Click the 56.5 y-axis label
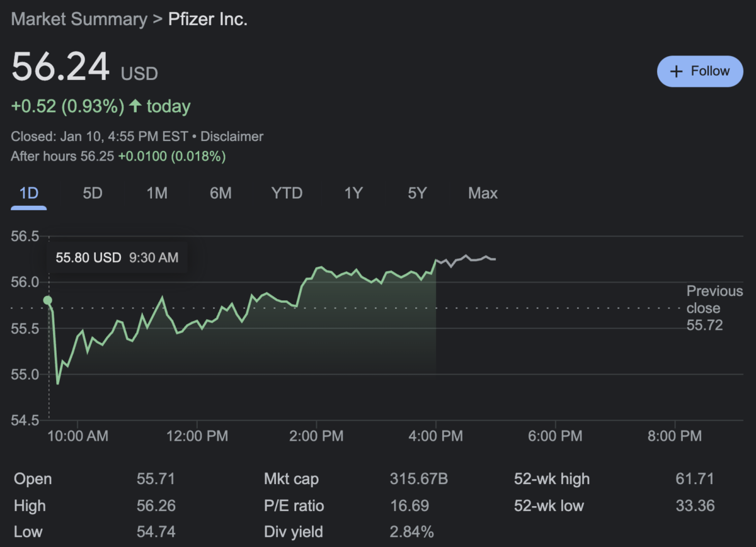 click(x=25, y=236)
